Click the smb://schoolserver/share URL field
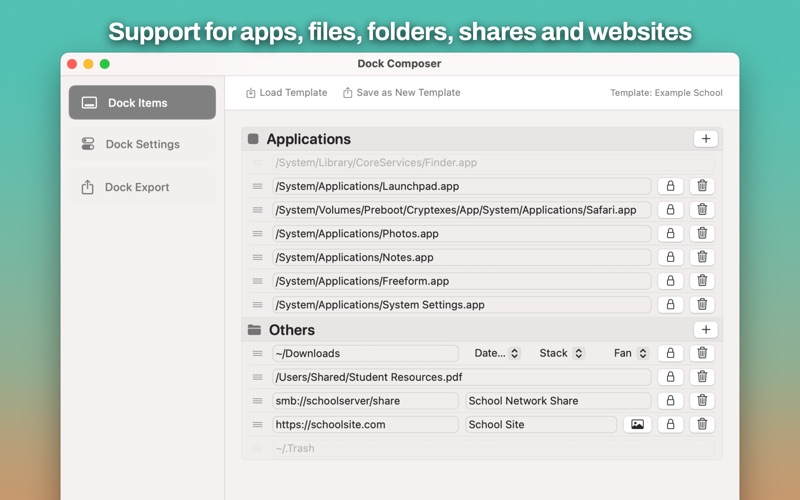800x500 pixels. [365, 401]
